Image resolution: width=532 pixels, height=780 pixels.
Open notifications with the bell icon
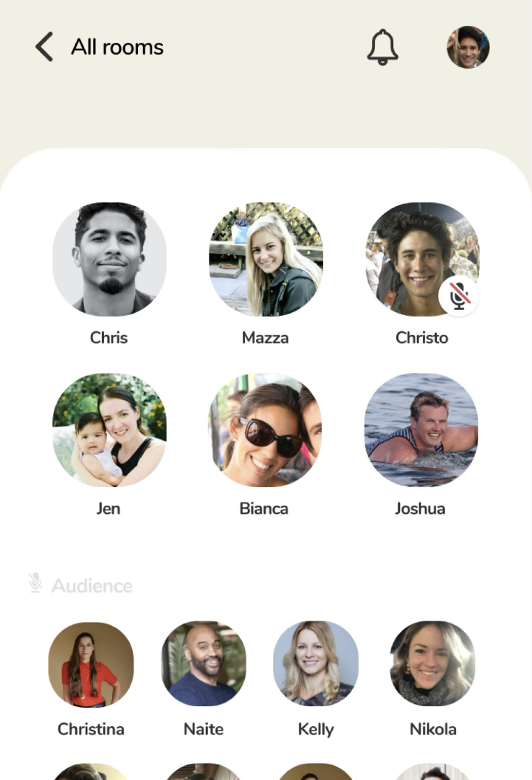382,47
